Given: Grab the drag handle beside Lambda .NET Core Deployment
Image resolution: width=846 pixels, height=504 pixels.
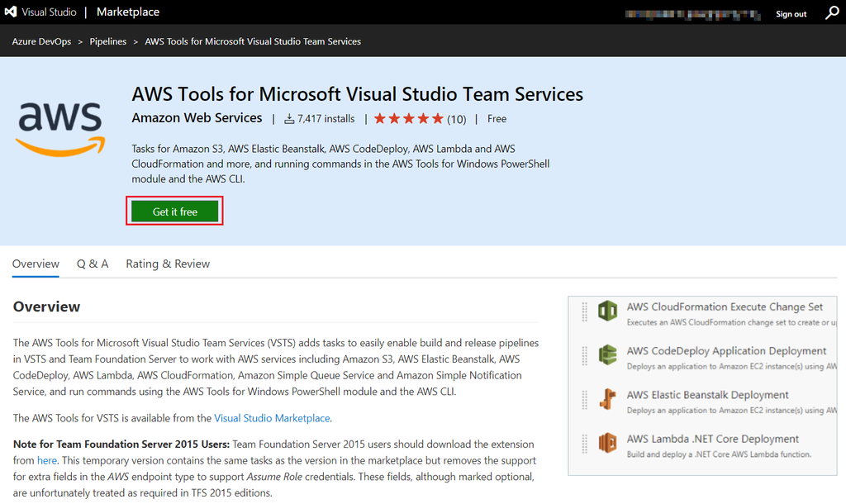Looking at the screenshot, I should pyautogui.click(x=584, y=445).
